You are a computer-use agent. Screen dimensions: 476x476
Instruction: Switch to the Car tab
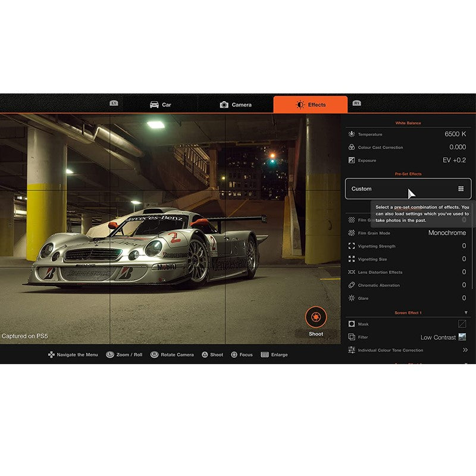161,105
